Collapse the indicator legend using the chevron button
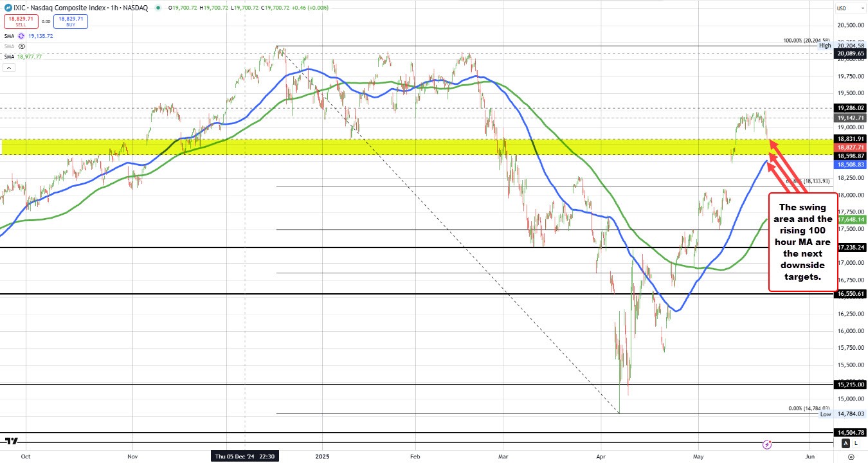The width and height of the screenshot is (868, 463). tap(9, 68)
